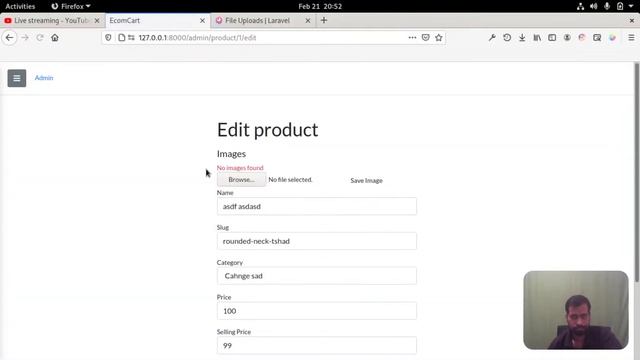Close the EcomCart tab

(x=202, y=20)
